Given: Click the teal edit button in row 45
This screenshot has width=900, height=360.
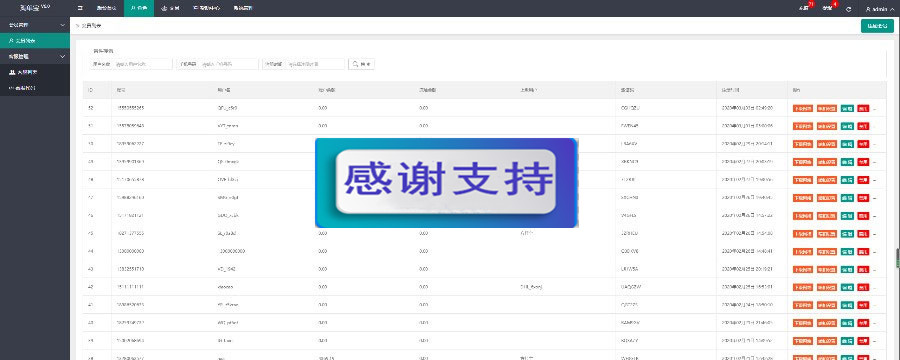Looking at the screenshot, I should (847, 234).
